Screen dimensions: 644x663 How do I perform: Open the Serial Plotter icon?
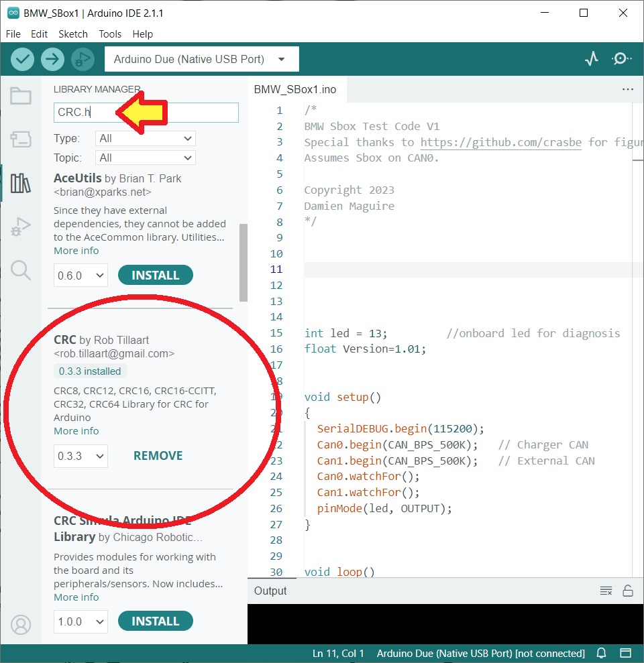591,59
